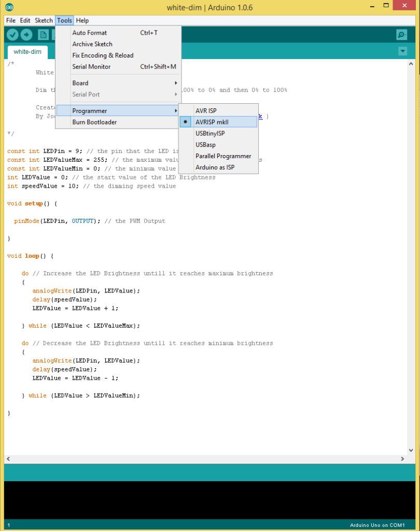420x531 pixels.
Task: Open the Sketch menu
Action: pos(44,20)
